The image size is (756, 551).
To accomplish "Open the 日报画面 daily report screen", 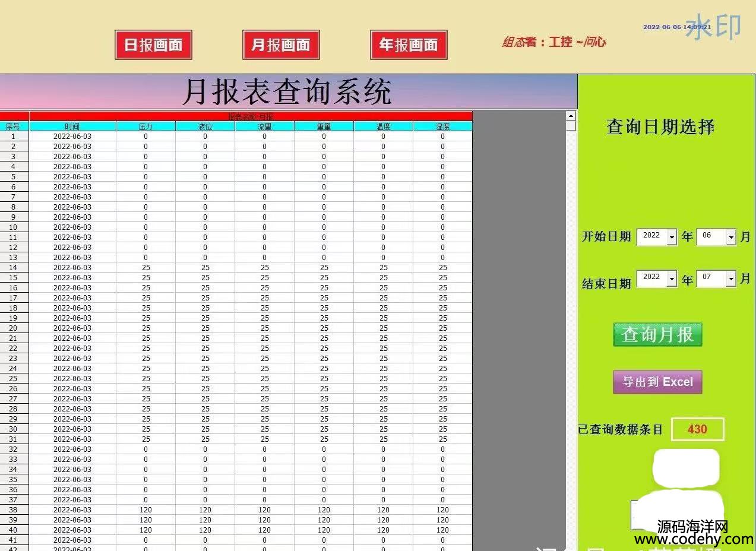I will point(153,45).
